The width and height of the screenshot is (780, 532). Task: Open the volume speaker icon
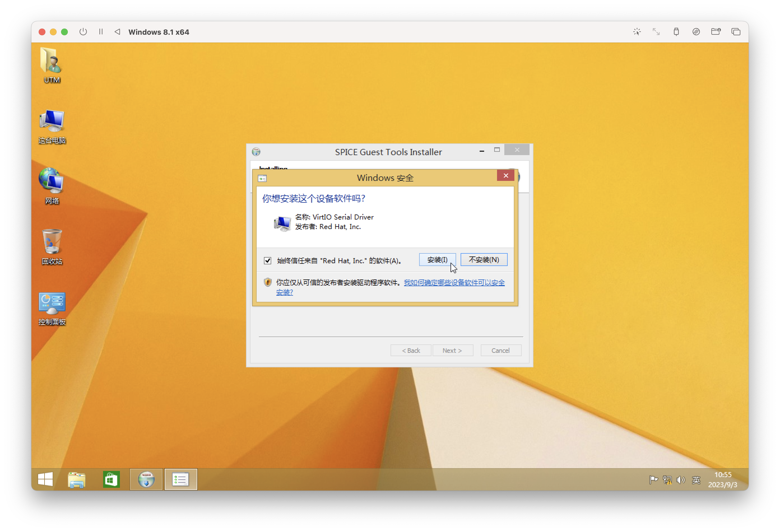click(681, 480)
